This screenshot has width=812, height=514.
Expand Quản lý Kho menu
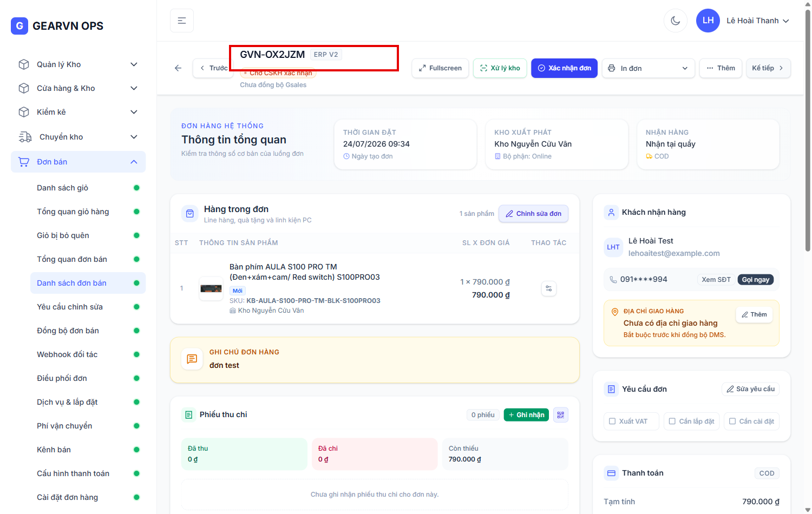coord(78,64)
